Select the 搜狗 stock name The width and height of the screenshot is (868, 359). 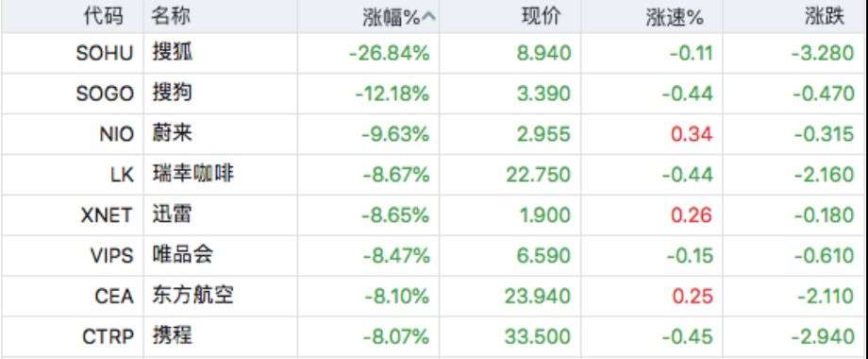[x=172, y=94]
